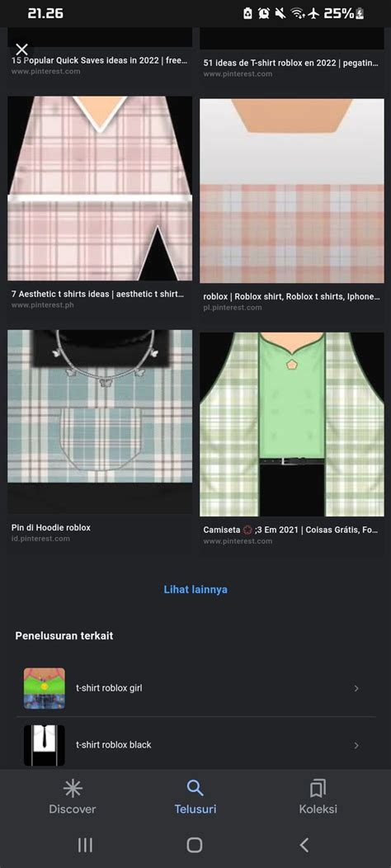
Task: Tap the Telusuri magnifier icon
Action: pyautogui.click(x=195, y=788)
